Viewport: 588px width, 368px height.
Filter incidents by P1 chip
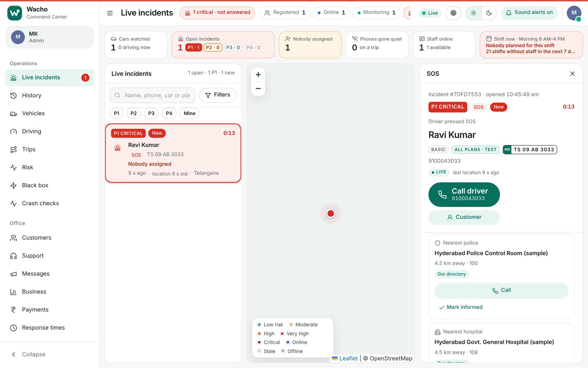[x=117, y=114]
